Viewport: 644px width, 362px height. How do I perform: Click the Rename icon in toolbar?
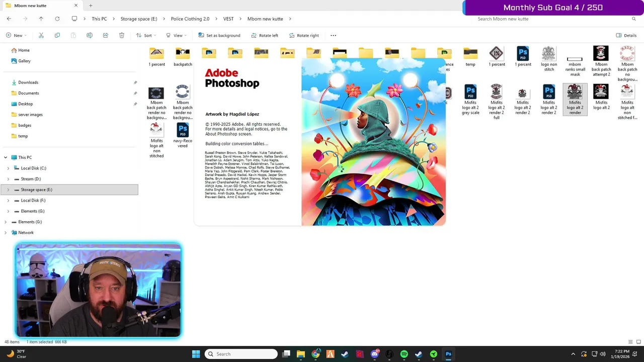[x=90, y=35]
